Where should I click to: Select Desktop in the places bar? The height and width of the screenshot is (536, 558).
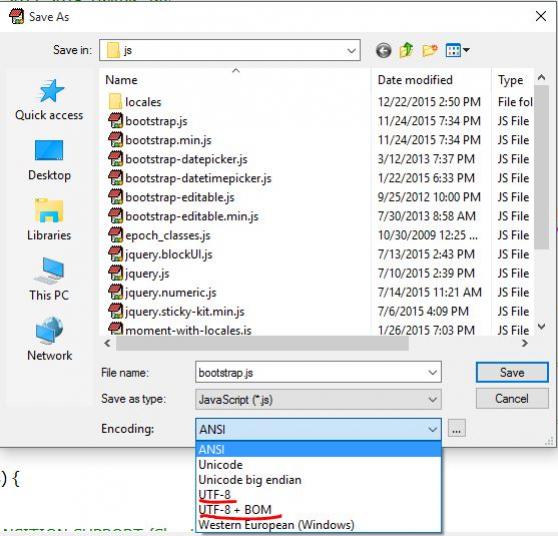(49, 160)
